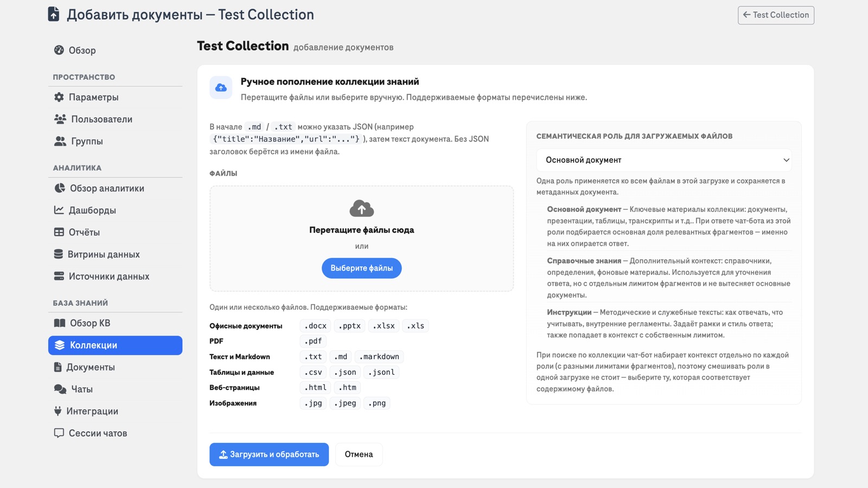868x488 pixels.
Task: Open Обзор in the sidebar
Action: click(x=115, y=50)
